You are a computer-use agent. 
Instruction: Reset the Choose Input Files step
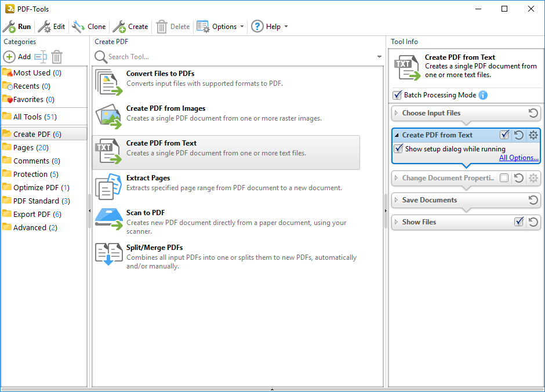coord(533,113)
